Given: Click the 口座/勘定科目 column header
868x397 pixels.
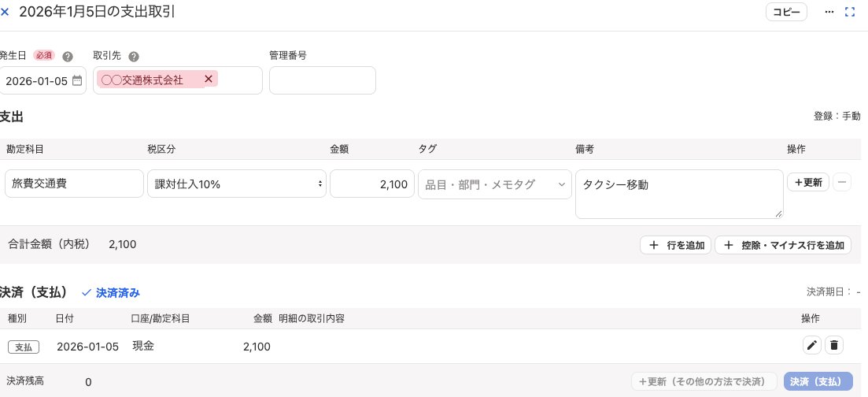Looking at the screenshot, I should coord(161,318).
